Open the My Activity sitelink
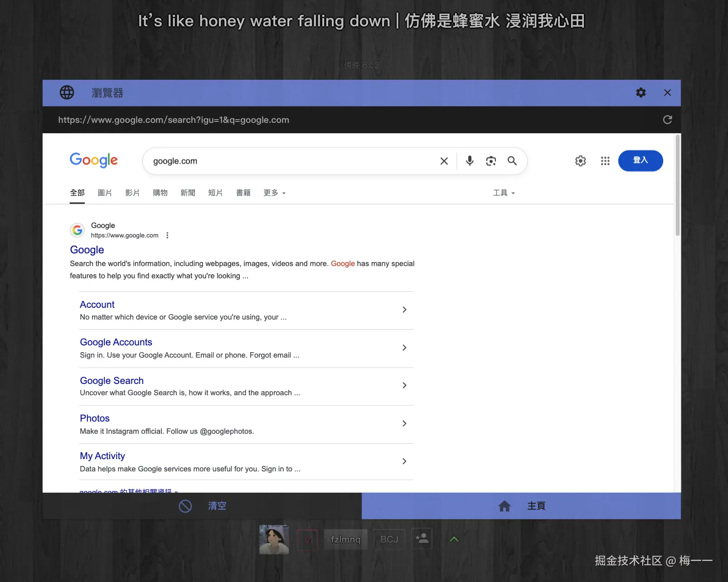Viewport: 728px width, 582px height. pos(102,456)
